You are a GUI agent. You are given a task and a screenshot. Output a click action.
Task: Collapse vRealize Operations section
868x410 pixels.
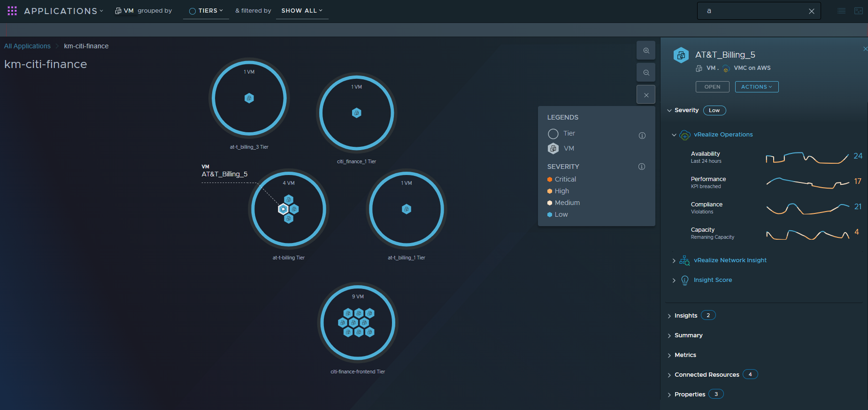click(674, 135)
